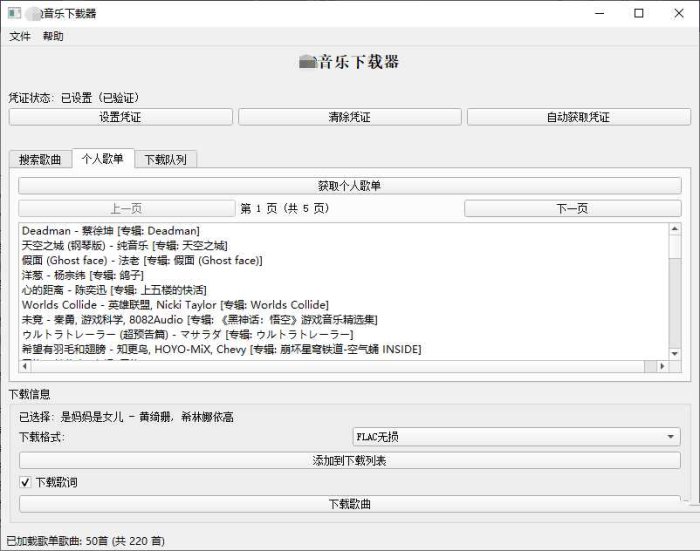
Task: Click 添加到下载列表 button
Action: click(350, 460)
